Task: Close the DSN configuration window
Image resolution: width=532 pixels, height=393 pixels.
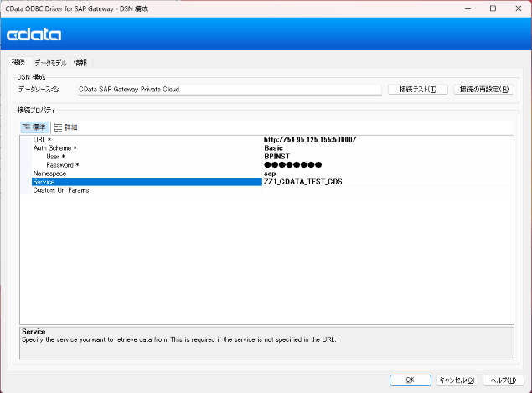Action: (x=519, y=9)
